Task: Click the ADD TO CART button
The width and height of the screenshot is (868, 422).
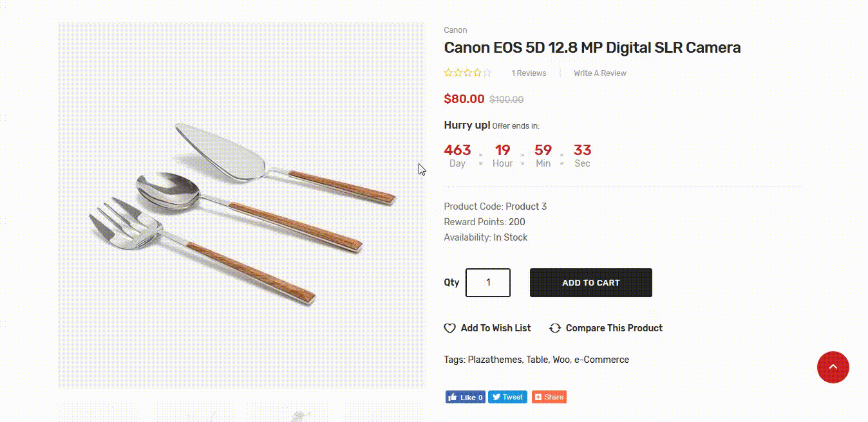Action: coord(591,282)
